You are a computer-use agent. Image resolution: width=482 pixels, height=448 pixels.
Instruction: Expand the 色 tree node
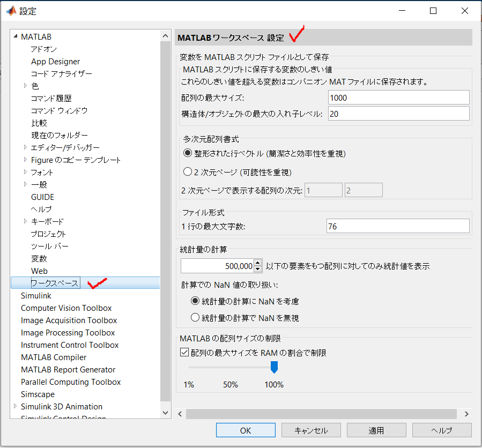point(26,86)
